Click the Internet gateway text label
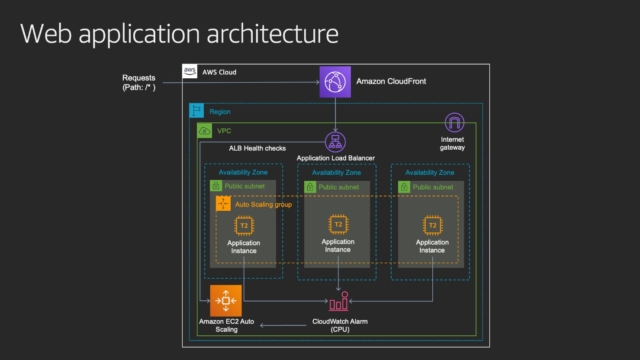 click(452, 143)
